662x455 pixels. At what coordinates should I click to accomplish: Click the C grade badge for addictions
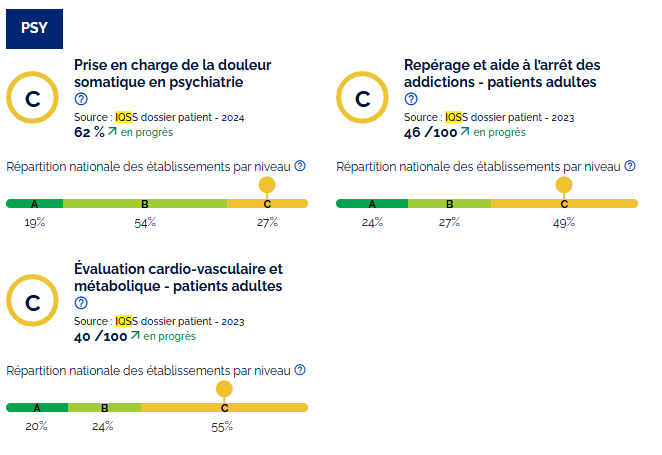coord(363,99)
